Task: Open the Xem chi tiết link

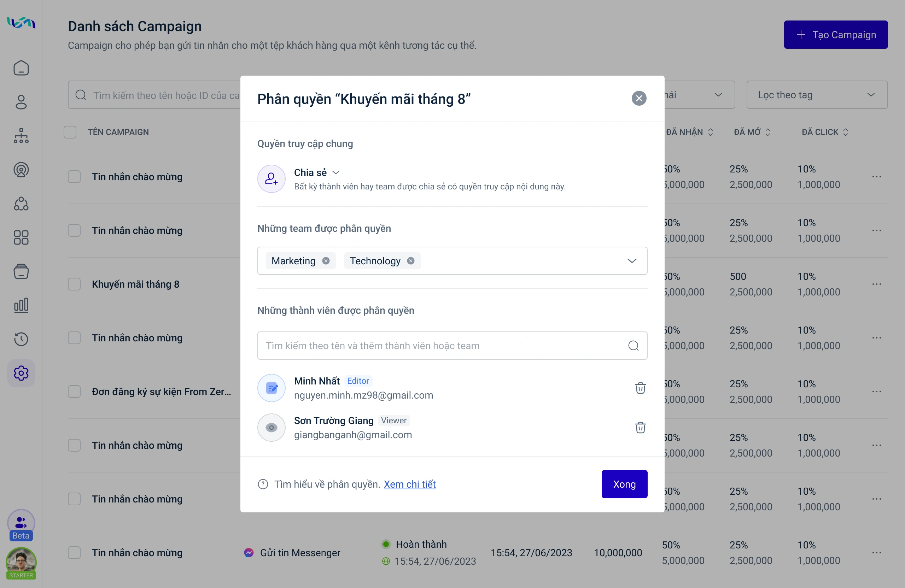Action: (x=409, y=484)
